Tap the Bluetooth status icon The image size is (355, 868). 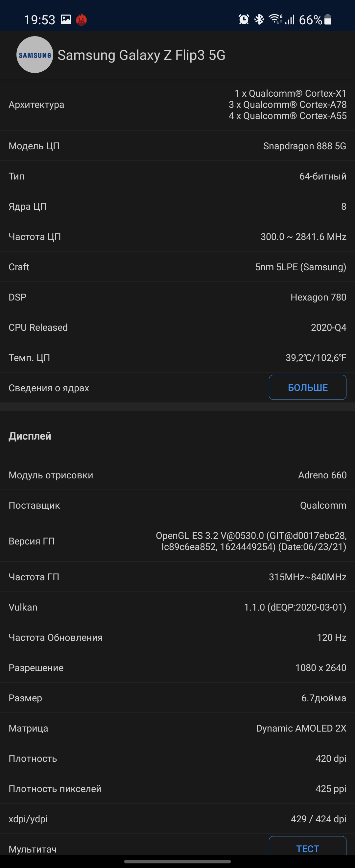(x=259, y=19)
